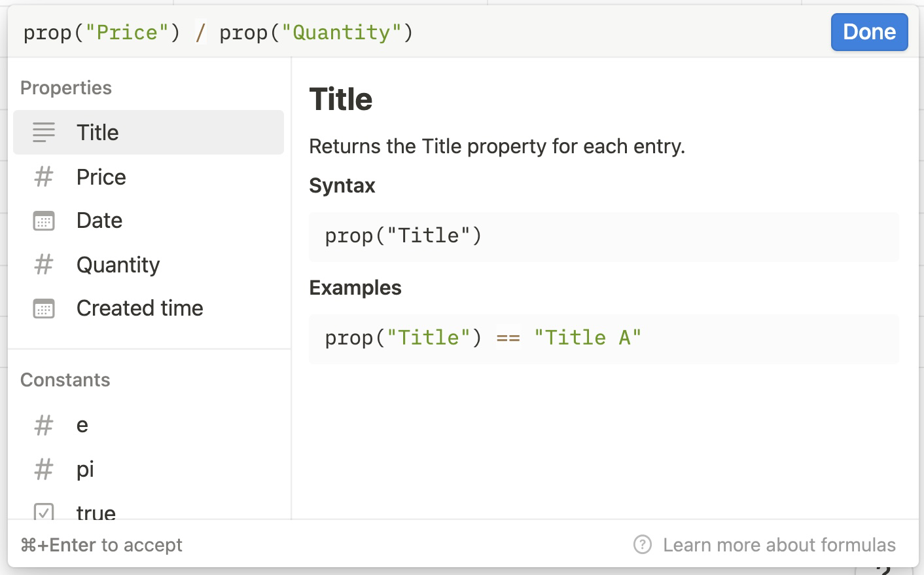Click the Title property text icon
924x575 pixels.
point(44,132)
